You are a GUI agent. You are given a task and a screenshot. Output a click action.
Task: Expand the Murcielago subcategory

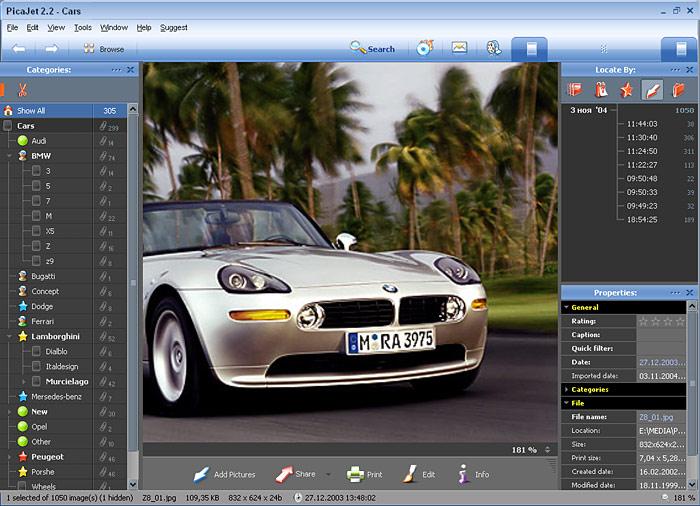coord(23,381)
